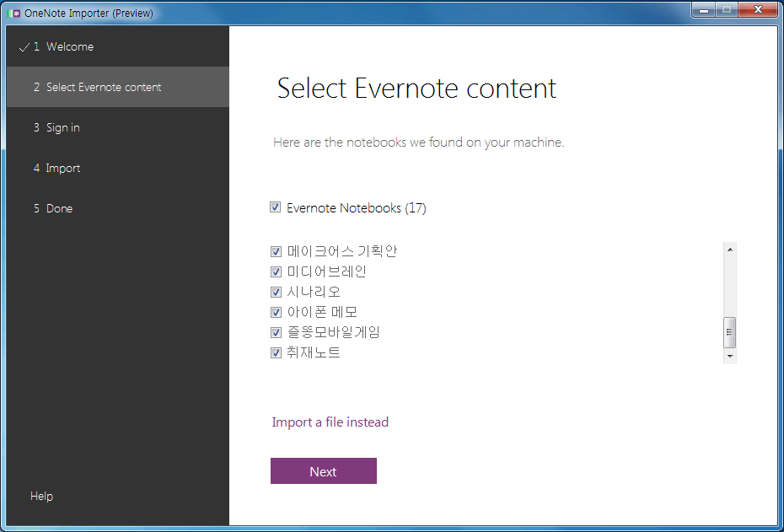The width and height of the screenshot is (784, 532).
Task: Toggle the 미디어브레인 notebook checkbox
Action: (x=276, y=271)
